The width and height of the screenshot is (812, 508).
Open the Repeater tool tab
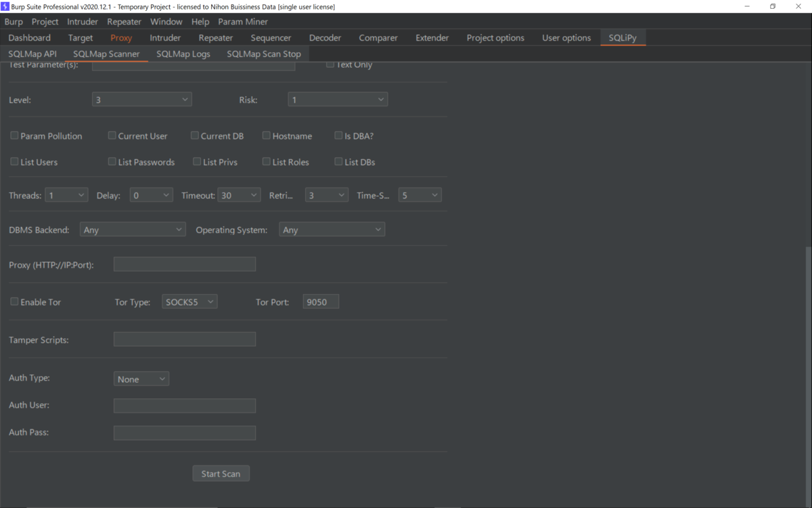click(x=216, y=38)
